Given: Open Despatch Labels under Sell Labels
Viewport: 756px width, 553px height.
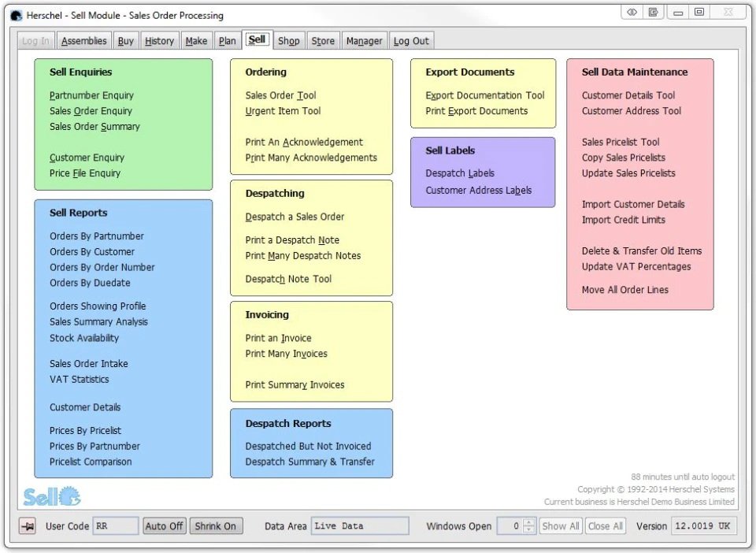Looking at the screenshot, I should pyautogui.click(x=460, y=173).
